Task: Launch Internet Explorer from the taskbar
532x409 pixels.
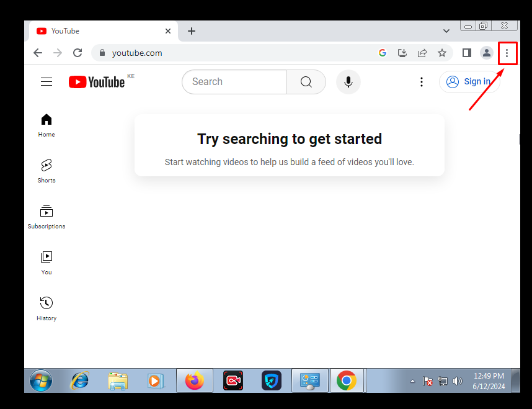Action: 80,380
